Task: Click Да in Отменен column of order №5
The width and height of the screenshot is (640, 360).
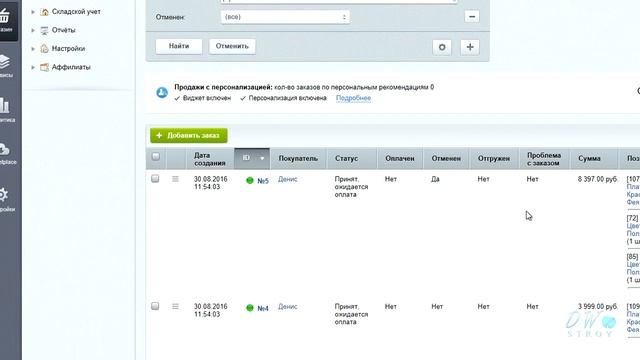Action: tap(435, 179)
